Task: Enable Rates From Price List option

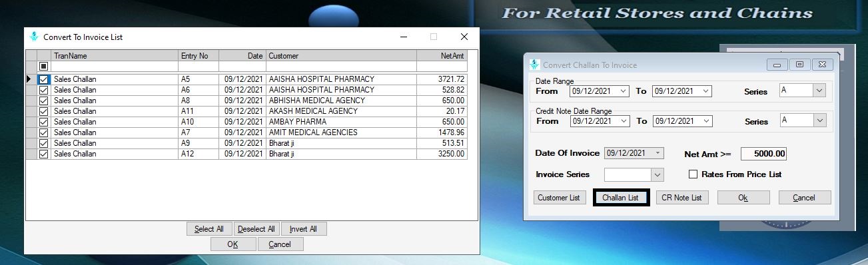Action: click(693, 174)
